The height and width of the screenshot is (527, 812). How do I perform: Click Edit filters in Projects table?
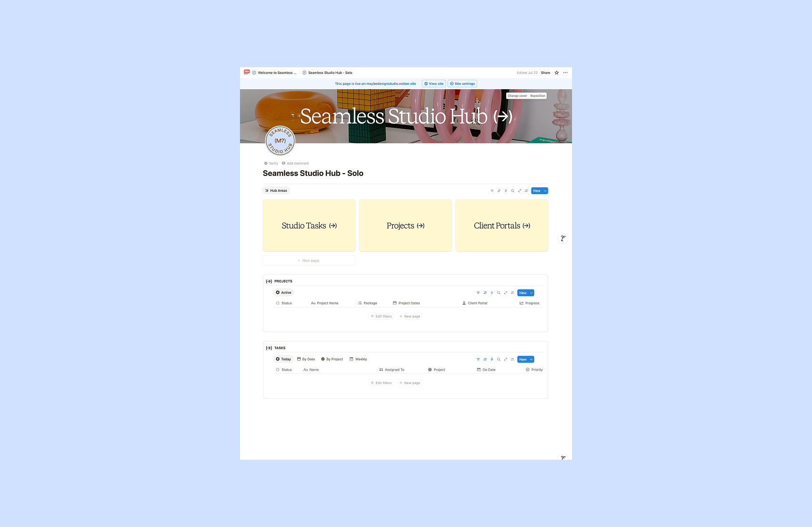click(x=381, y=316)
